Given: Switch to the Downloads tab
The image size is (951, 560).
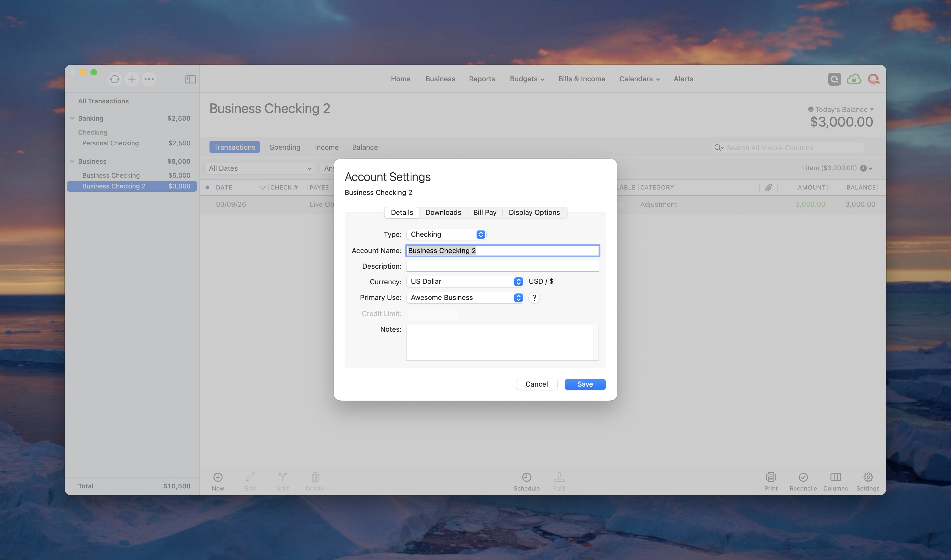Looking at the screenshot, I should (443, 212).
